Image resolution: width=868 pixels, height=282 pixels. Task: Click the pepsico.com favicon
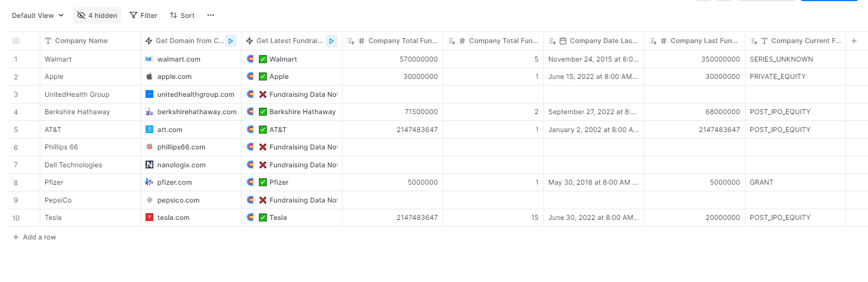(x=149, y=200)
